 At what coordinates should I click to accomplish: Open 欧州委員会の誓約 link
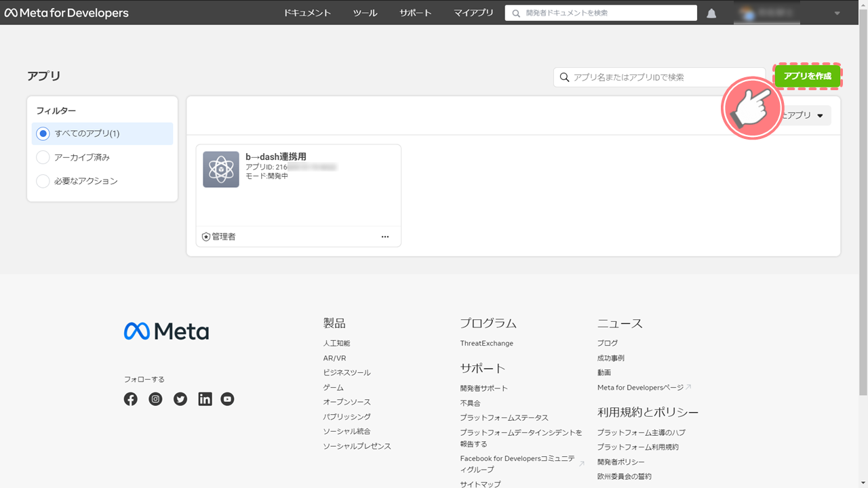point(625,476)
